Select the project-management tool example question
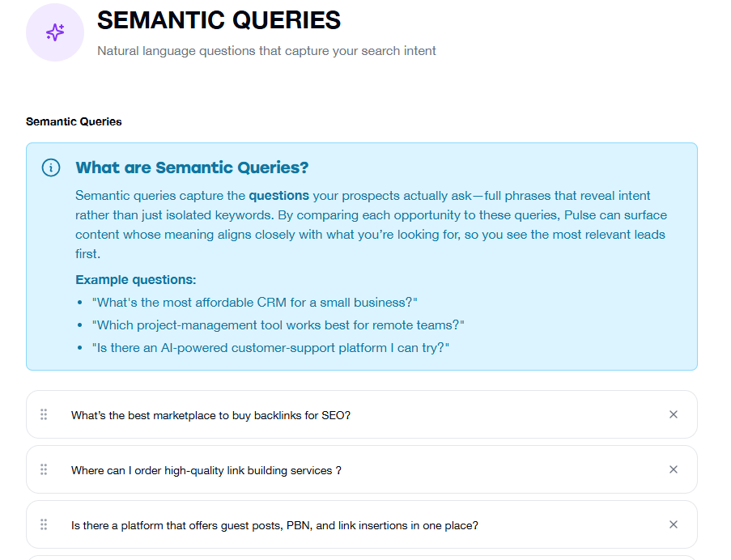 pyautogui.click(x=278, y=325)
